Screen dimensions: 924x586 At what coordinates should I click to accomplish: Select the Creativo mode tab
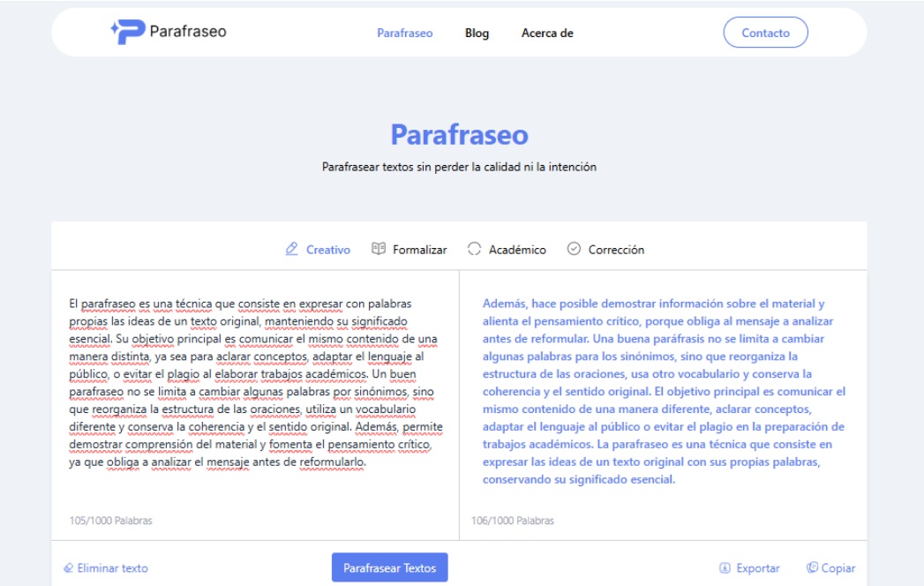[x=327, y=250]
